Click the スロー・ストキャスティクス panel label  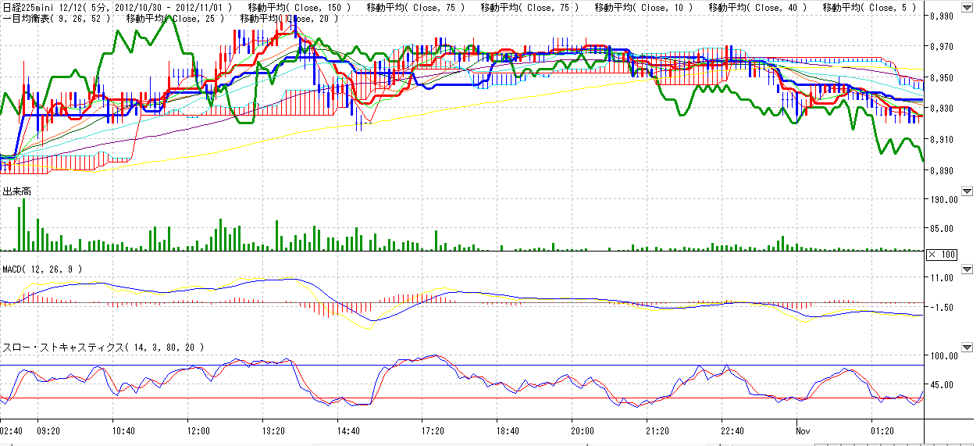click(x=103, y=347)
